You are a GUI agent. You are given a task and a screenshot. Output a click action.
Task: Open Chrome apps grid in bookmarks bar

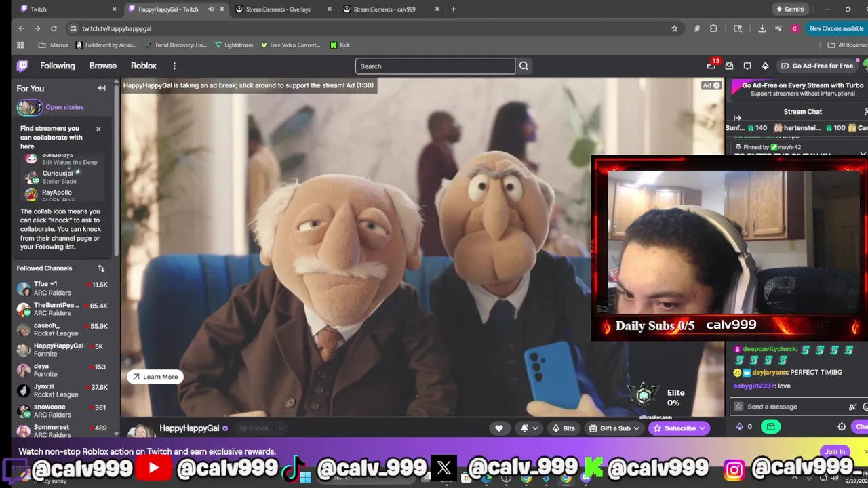tap(20, 45)
